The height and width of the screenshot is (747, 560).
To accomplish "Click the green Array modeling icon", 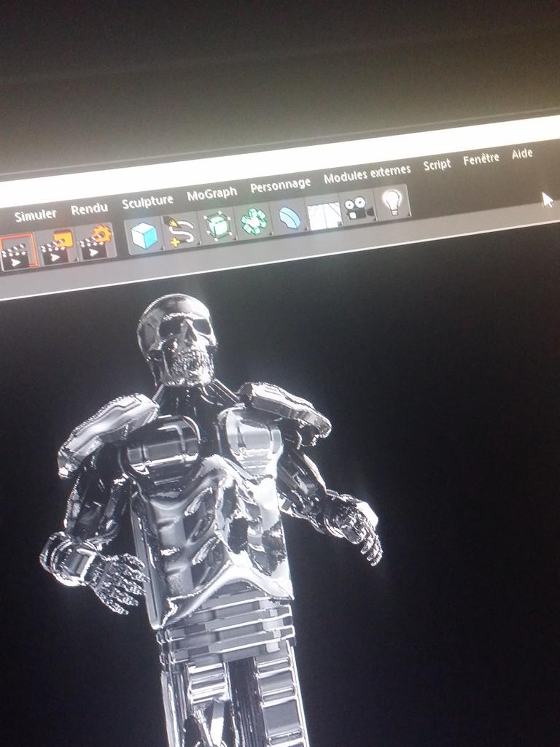I will (x=253, y=220).
